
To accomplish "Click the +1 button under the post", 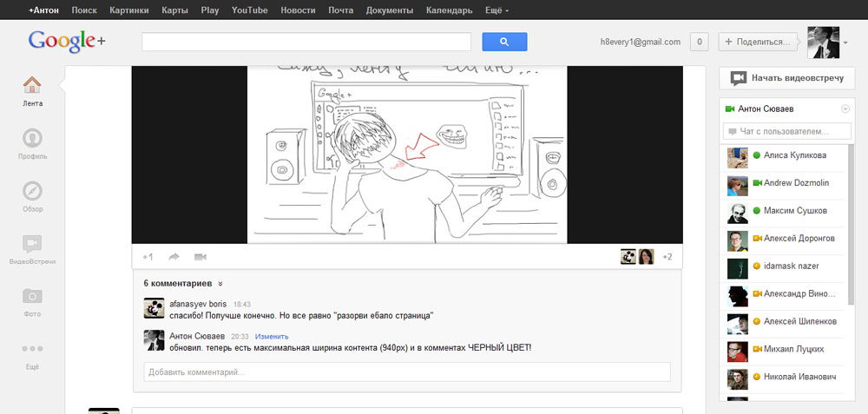I will tap(148, 257).
